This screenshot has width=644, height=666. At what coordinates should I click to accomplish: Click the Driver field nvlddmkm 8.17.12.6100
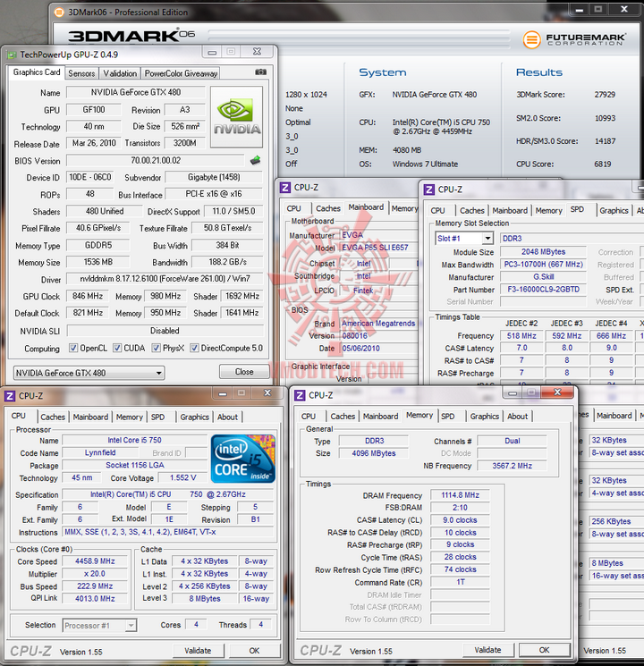point(165,279)
